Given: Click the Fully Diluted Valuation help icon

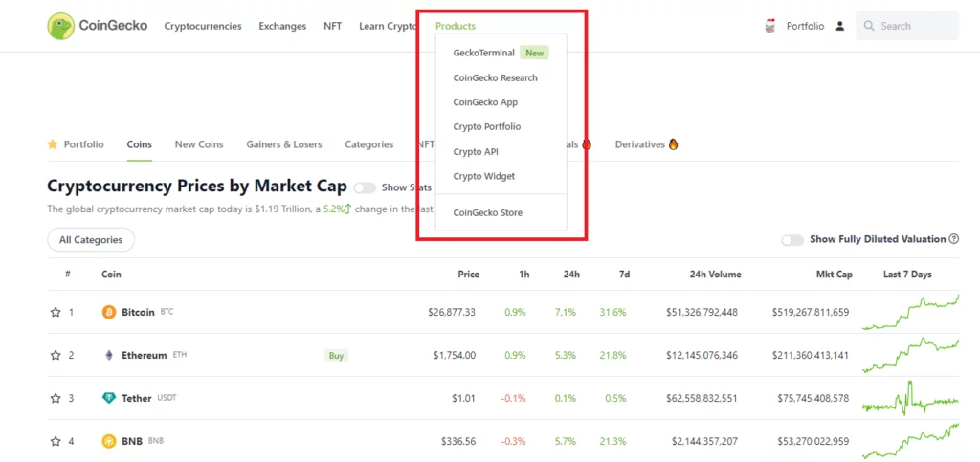Looking at the screenshot, I should point(953,239).
